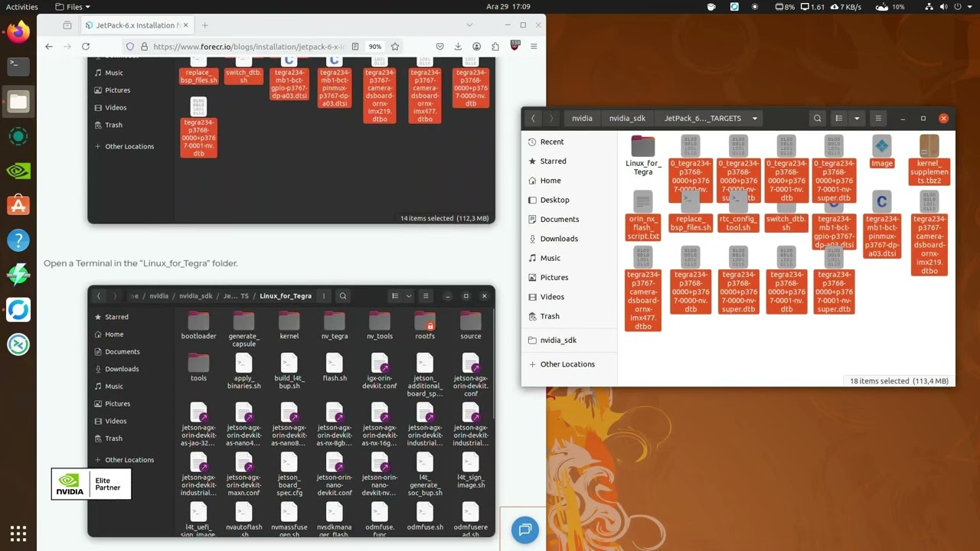980x551 pixels.
Task: Select replace_bsp_files.sh in right window
Action: pyautogui.click(x=691, y=212)
